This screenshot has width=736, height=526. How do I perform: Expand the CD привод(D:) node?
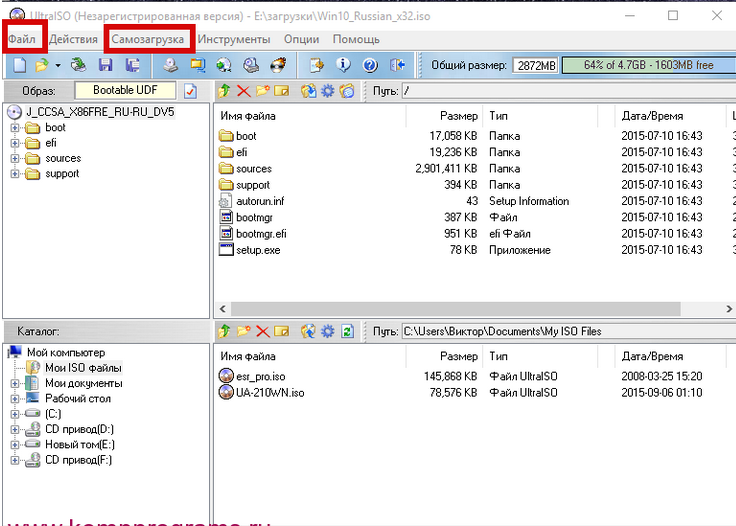coord(15,429)
